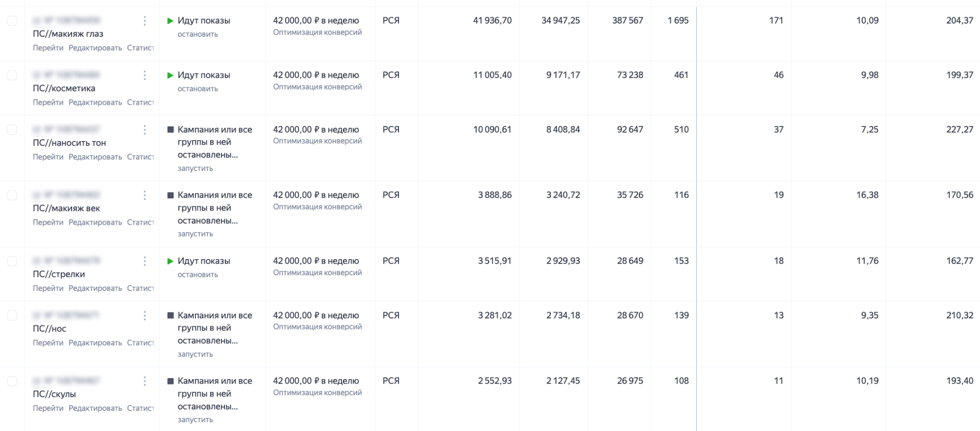
Task: Click Редактировать under ПС//стрелки
Action: 95,288
